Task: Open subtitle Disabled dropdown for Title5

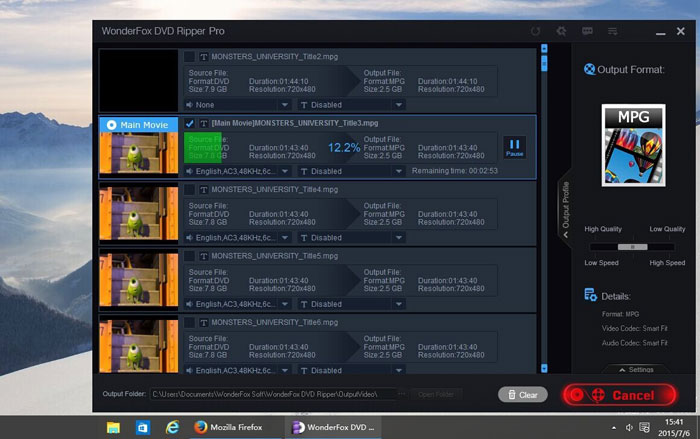Action: pyautogui.click(x=352, y=304)
